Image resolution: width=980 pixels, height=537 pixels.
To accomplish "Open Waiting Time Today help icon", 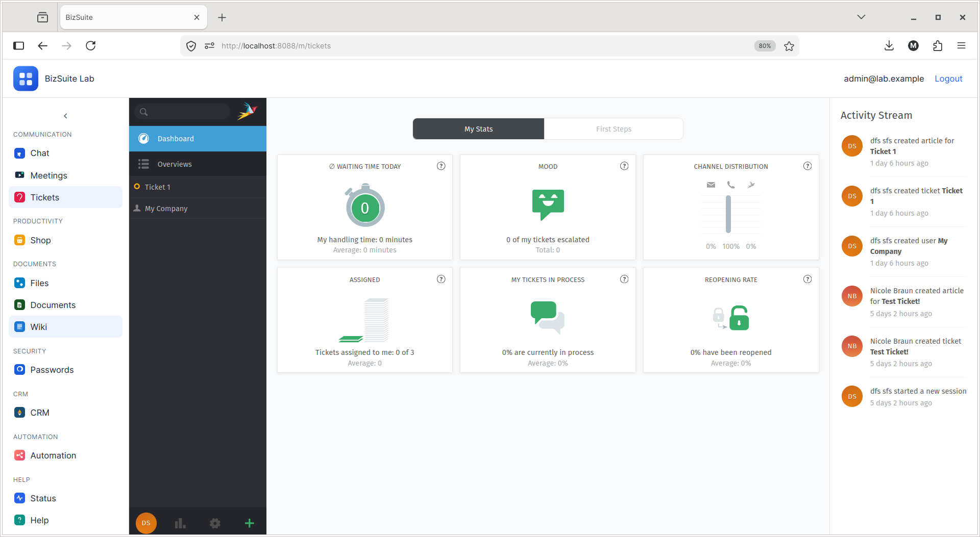I will pyautogui.click(x=441, y=166).
